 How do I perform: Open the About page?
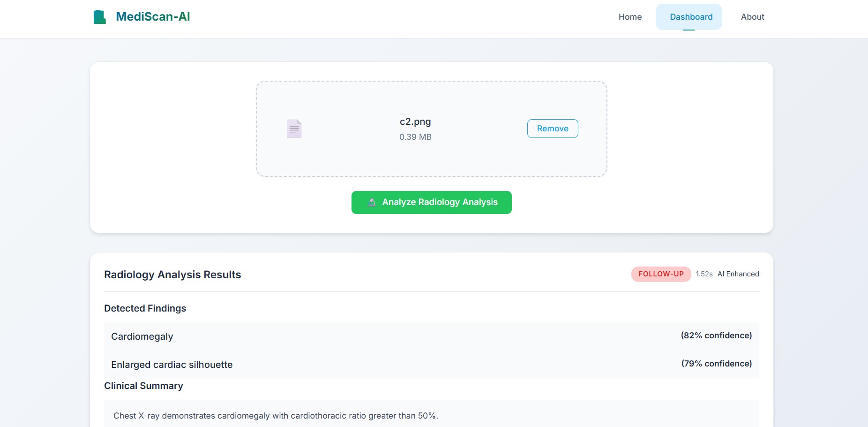coord(752,17)
